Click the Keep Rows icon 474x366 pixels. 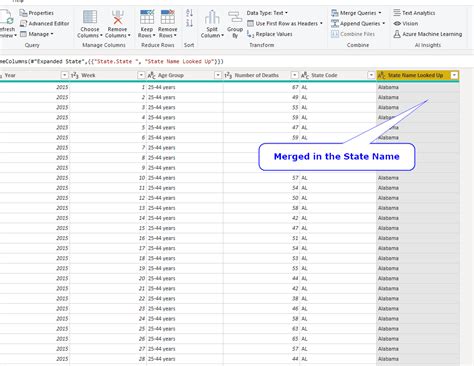point(147,17)
